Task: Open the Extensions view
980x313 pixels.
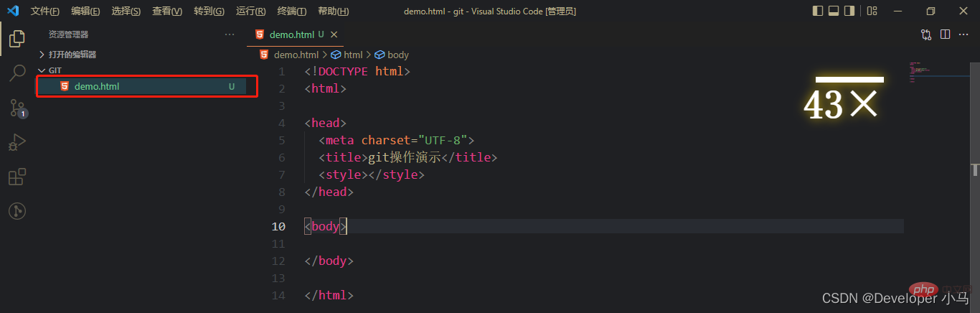Action: [17, 177]
